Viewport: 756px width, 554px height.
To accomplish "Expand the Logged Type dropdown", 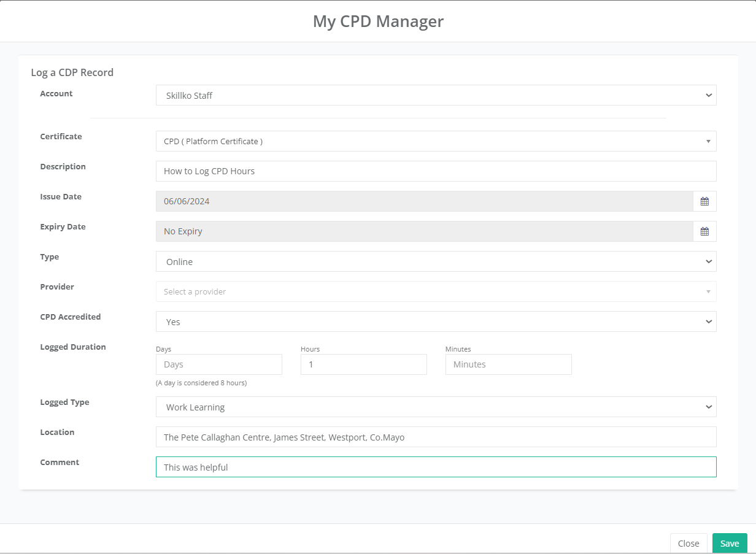I will (436, 407).
